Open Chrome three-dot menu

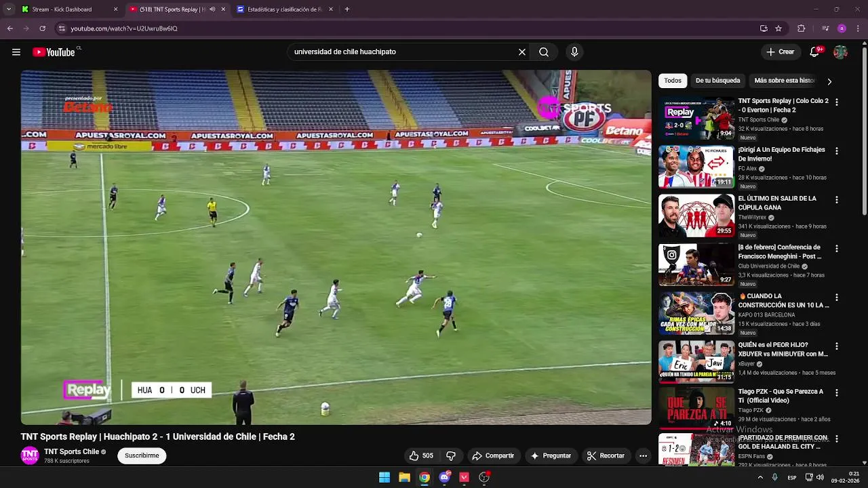[x=859, y=28]
